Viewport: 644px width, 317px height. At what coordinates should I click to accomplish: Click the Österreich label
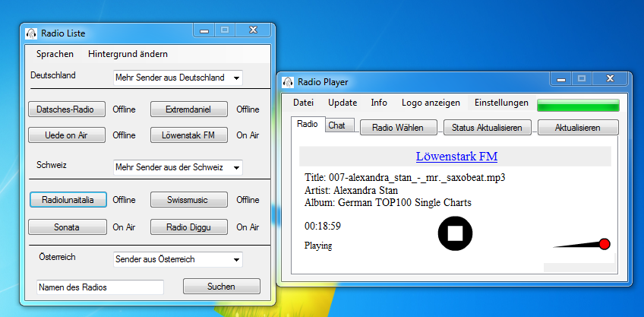click(57, 256)
